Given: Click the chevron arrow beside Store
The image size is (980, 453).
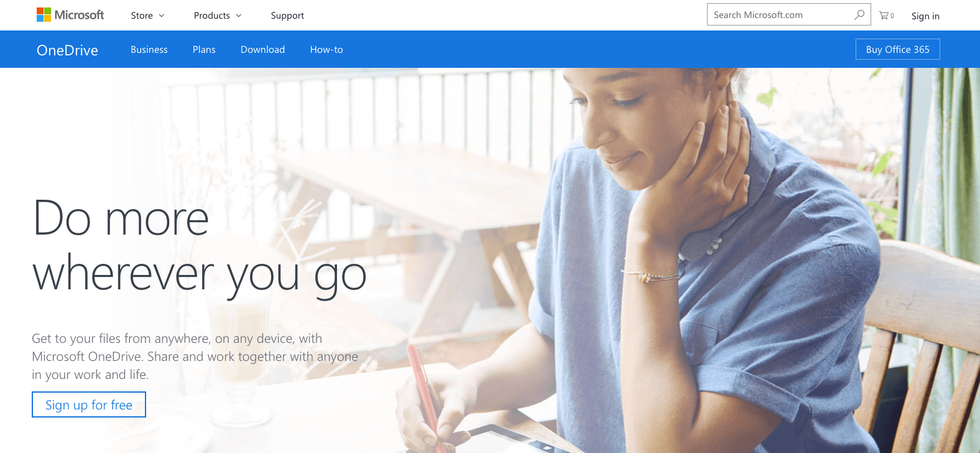Looking at the screenshot, I should pyautogui.click(x=162, y=16).
